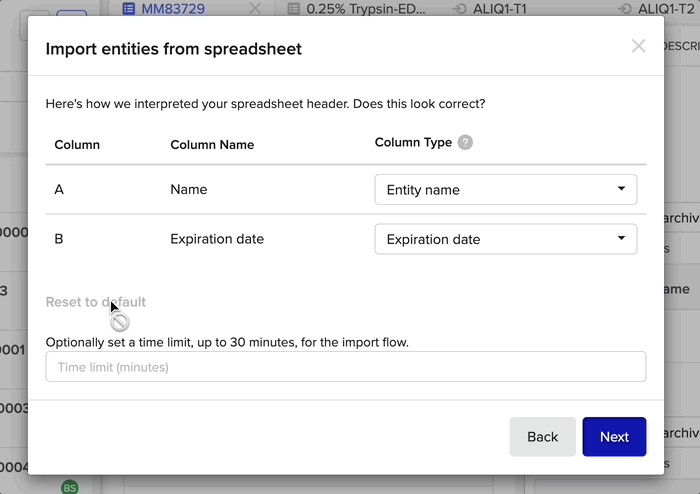Open the 0.25% Trypsin-ED... background tab

point(366,8)
